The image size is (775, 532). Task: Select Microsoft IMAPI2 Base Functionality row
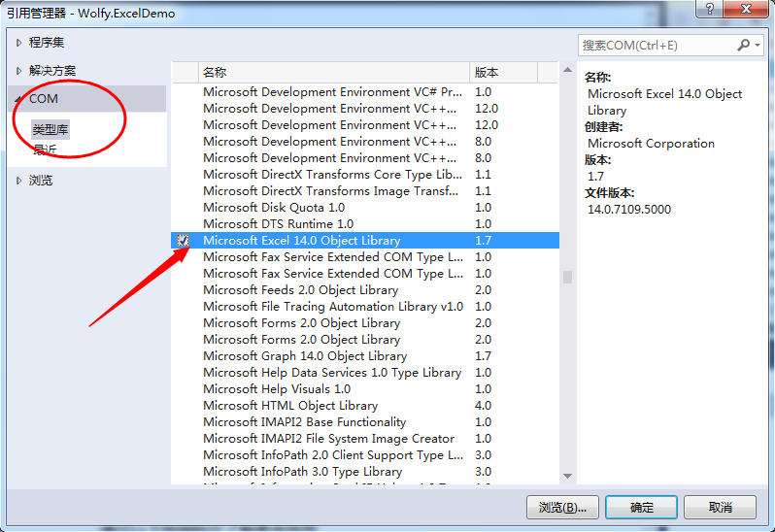[365, 422]
